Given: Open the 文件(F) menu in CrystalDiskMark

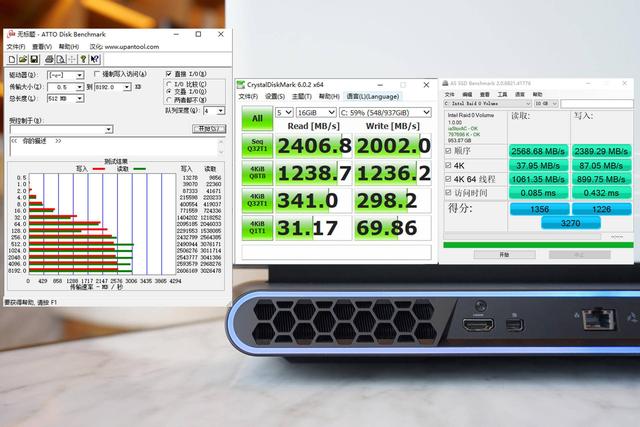Looking at the screenshot, I should tap(248, 96).
